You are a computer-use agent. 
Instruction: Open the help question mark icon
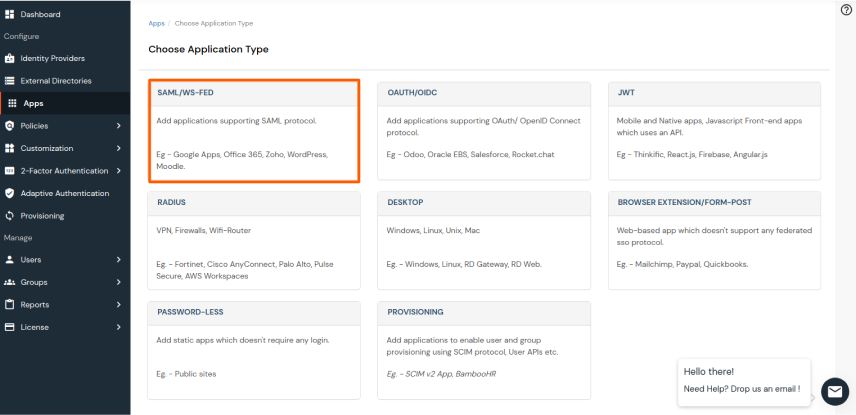click(846, 10)
